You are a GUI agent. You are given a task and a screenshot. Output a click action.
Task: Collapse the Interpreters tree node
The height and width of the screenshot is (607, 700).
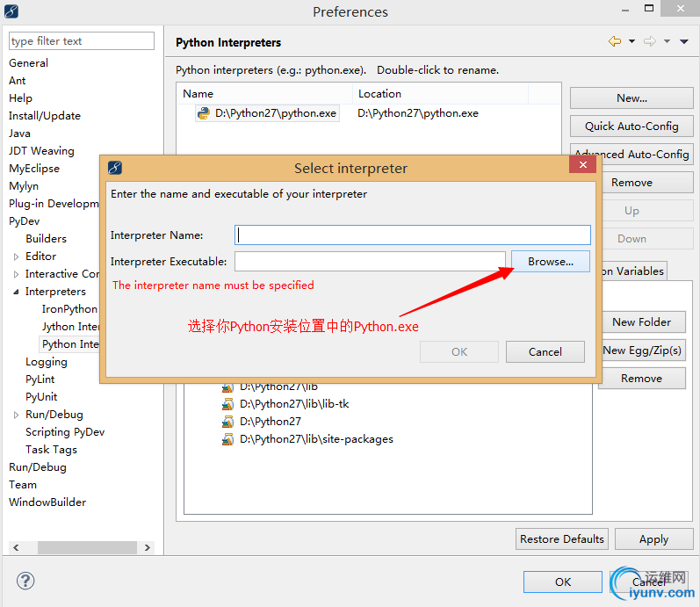[x=16, y=292]
